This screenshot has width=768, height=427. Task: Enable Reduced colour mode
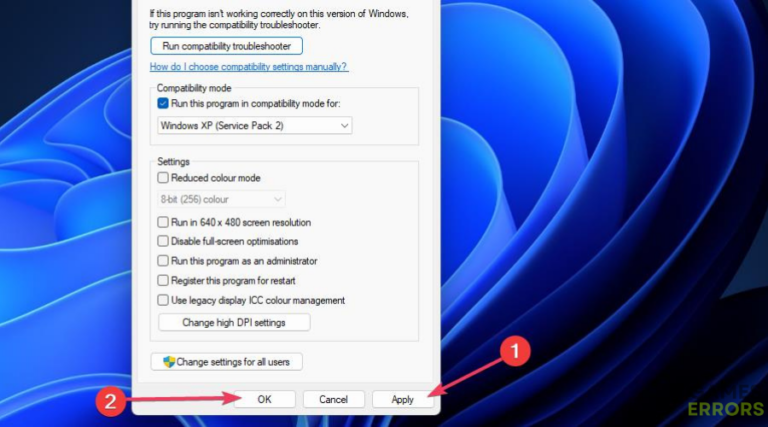click(164, 178)
